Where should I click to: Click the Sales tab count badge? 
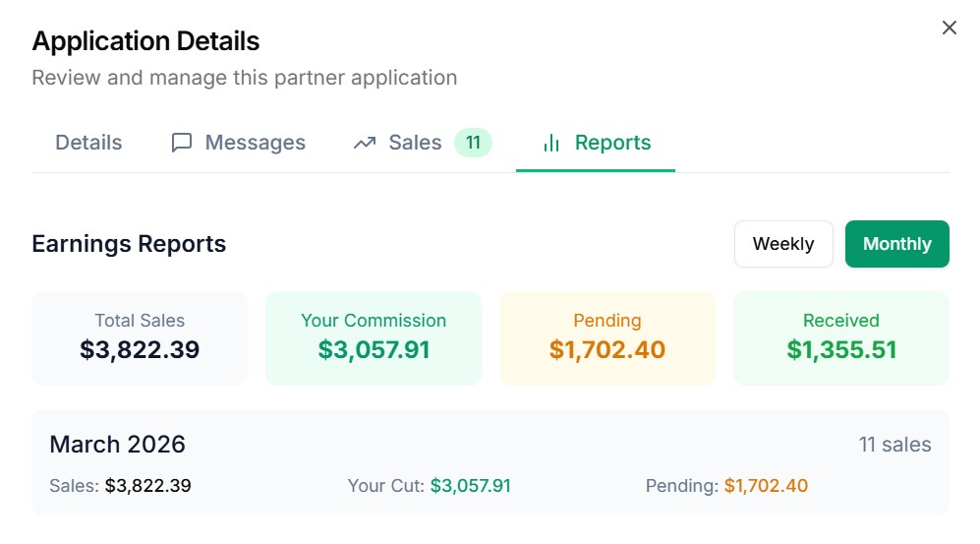pos(473,143)
